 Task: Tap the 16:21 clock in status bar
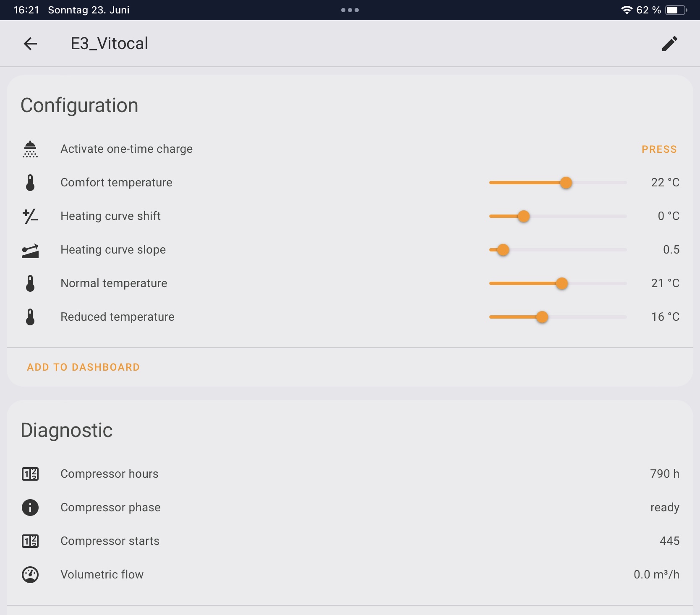[x=26, y=10]
